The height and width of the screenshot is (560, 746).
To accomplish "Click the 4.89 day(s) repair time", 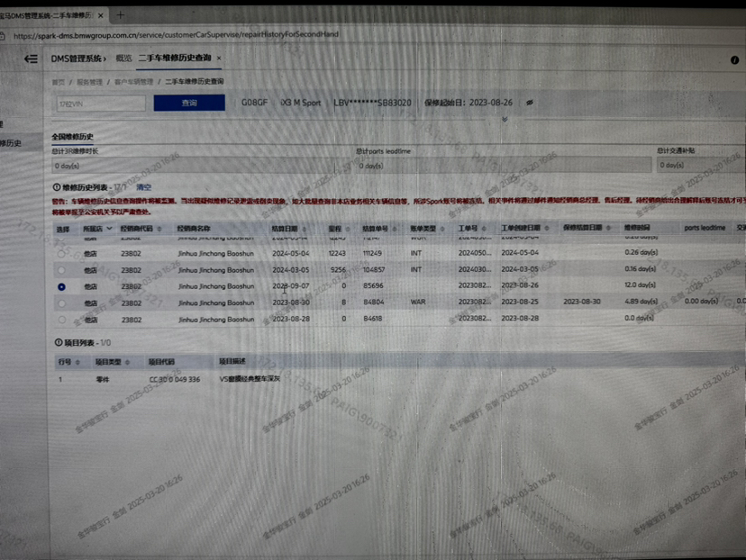I will pos(641,302).
